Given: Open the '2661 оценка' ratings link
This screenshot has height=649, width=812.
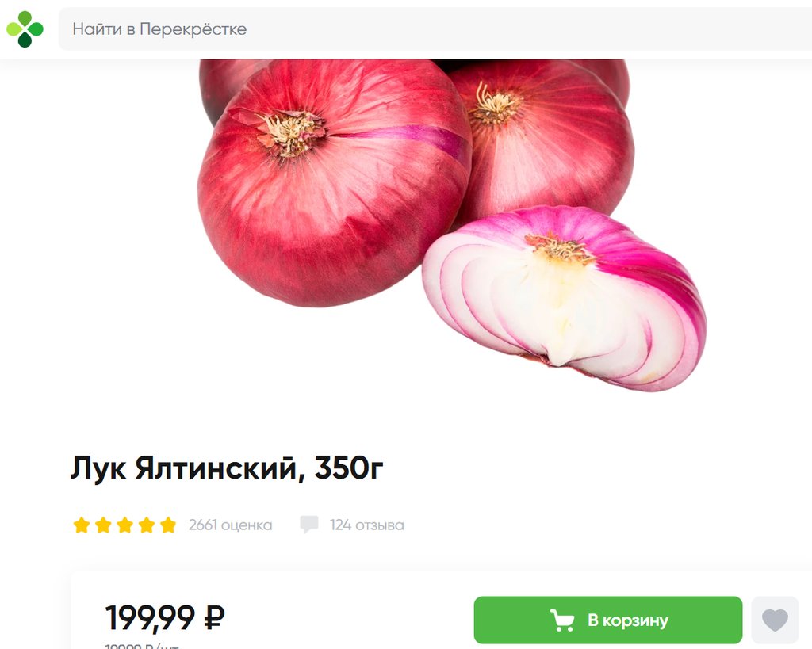Looking at the screenshot, I should click(x=230, y=525).
